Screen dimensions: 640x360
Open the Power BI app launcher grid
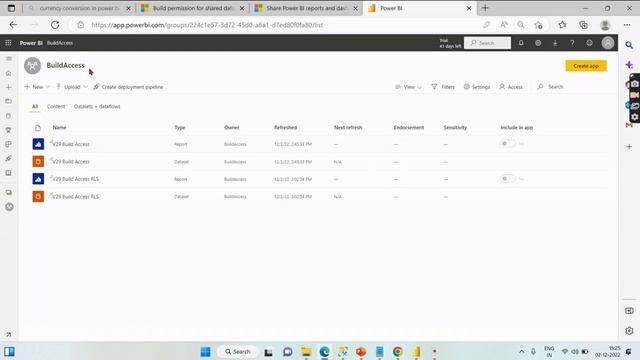[8, 43]
